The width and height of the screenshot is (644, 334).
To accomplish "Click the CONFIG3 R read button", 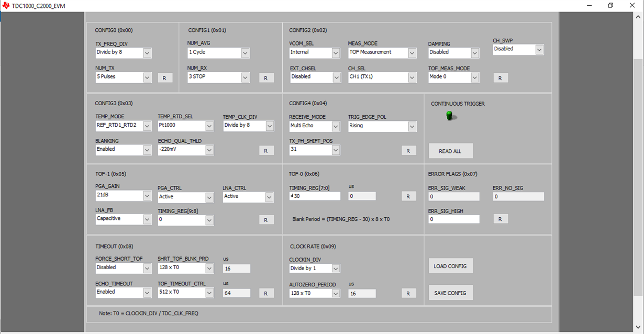I will click(x=266, y=150).
